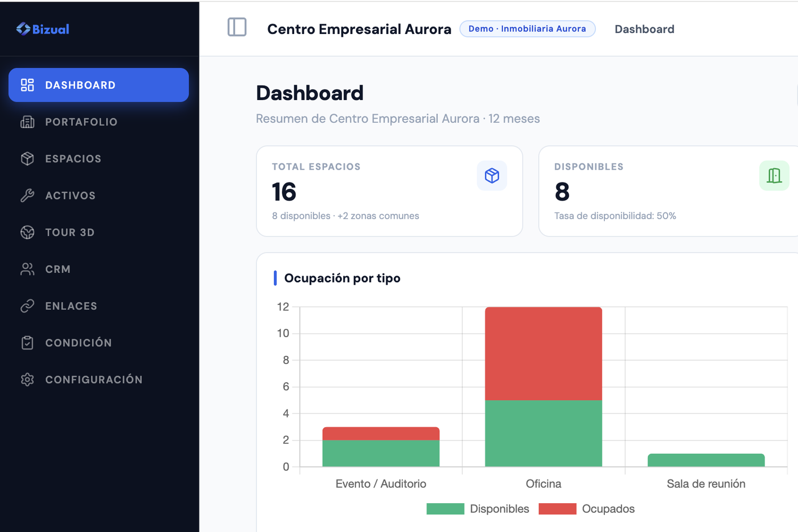Click the large Dashboard page heading
The width and height of the screenshot is (798, 532).
(x=310, y=93)
